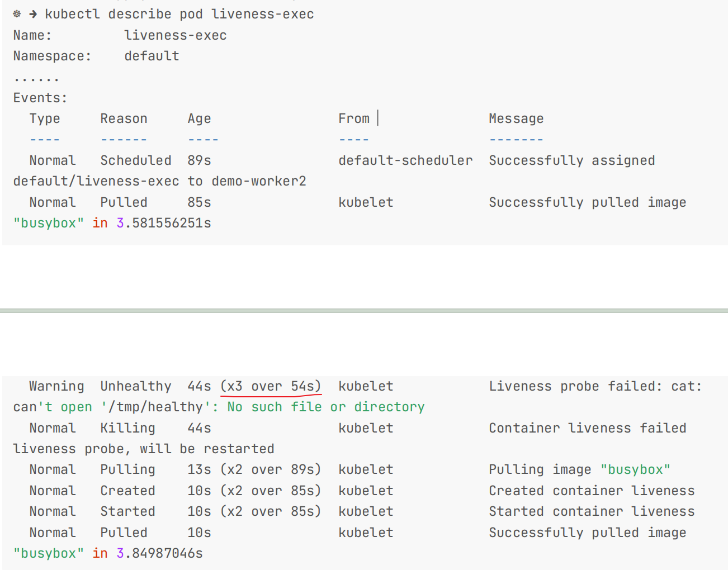Click the underlined (x3 over 54s) text

coord(271,386)
